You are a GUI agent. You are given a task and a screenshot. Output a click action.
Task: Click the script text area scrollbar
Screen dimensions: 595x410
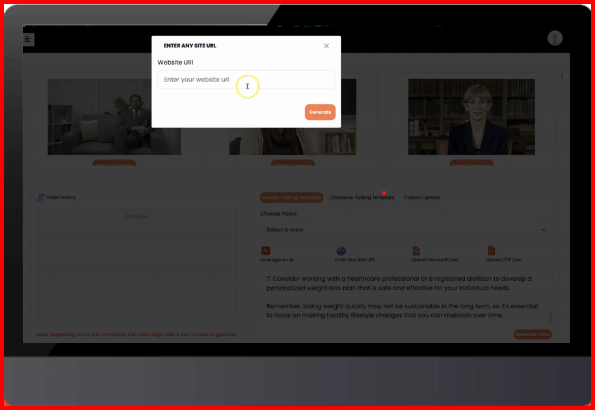point(551,317)
